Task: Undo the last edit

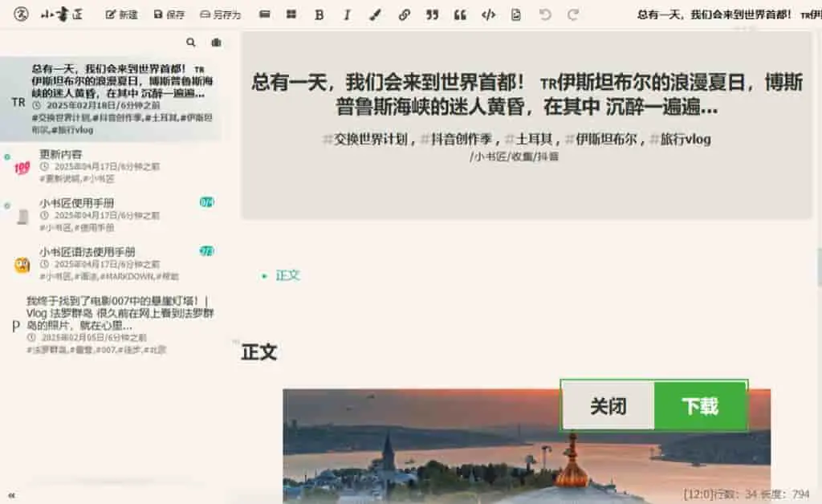Action: (545, 15)
